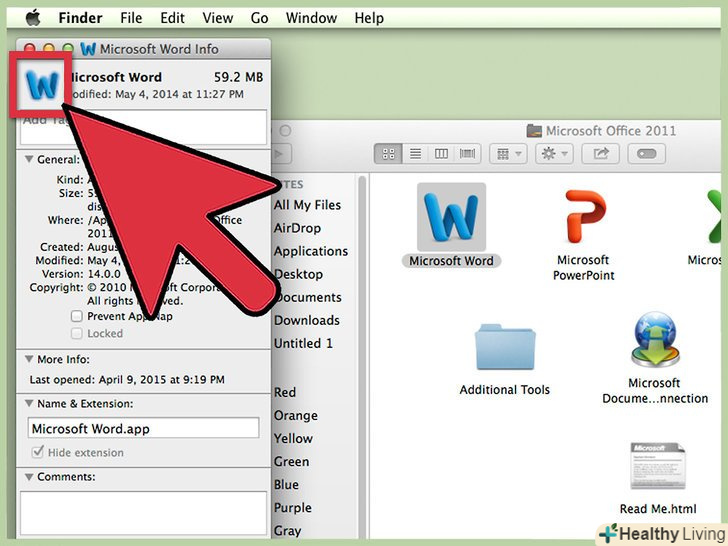
Task: Select the Yellow tag in sidebar
Action: coord(293,439)
